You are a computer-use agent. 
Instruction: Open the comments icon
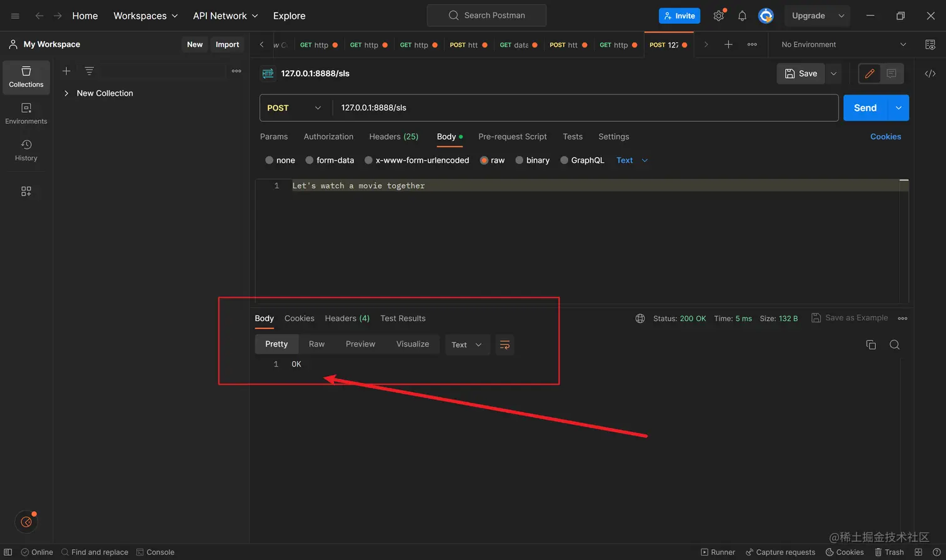[x=892, y=73]
